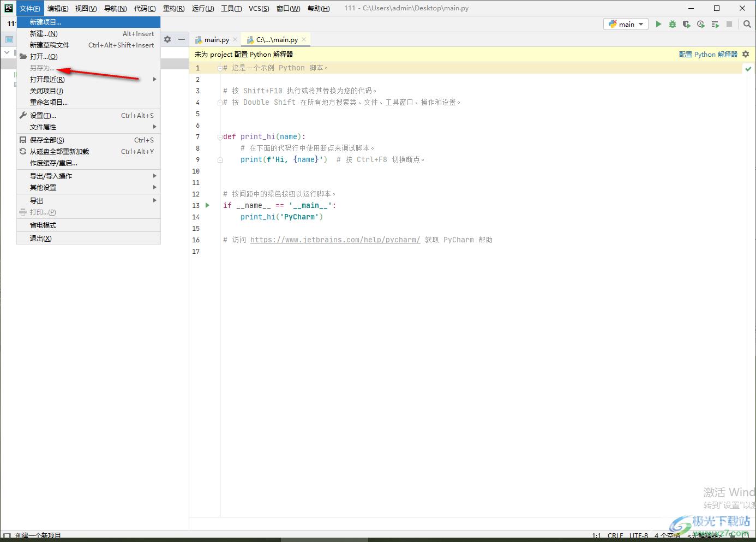Toggle 省电模式 power save mode

88,225
